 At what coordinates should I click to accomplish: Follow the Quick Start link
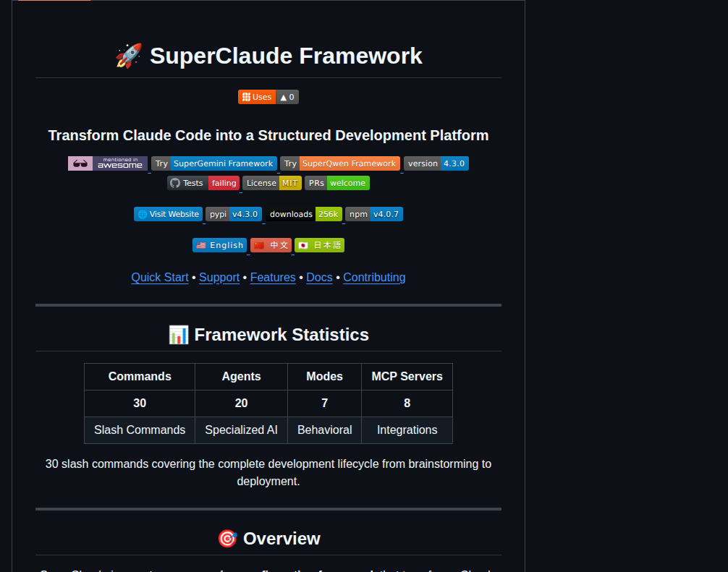(160, 278)
